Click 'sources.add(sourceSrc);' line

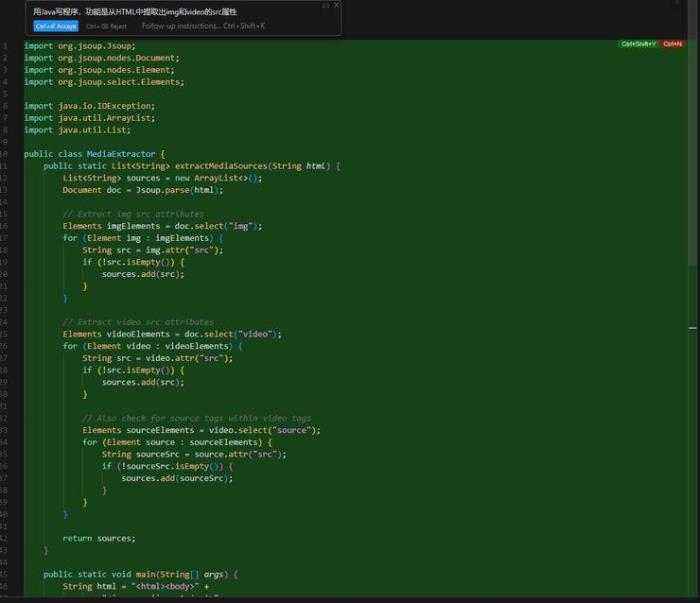coord(177,479)
